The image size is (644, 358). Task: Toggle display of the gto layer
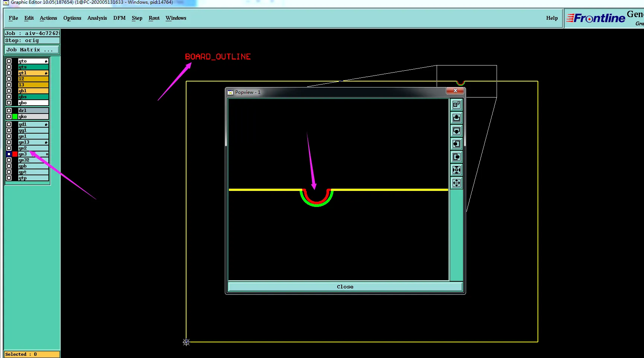click(x=9, y=61)
